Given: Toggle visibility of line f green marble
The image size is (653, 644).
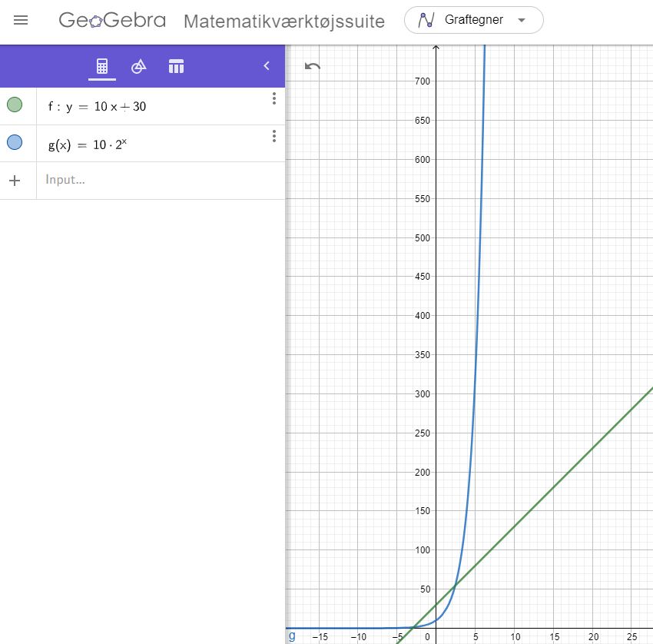Looking at the screenshot, I should point(15,105).
